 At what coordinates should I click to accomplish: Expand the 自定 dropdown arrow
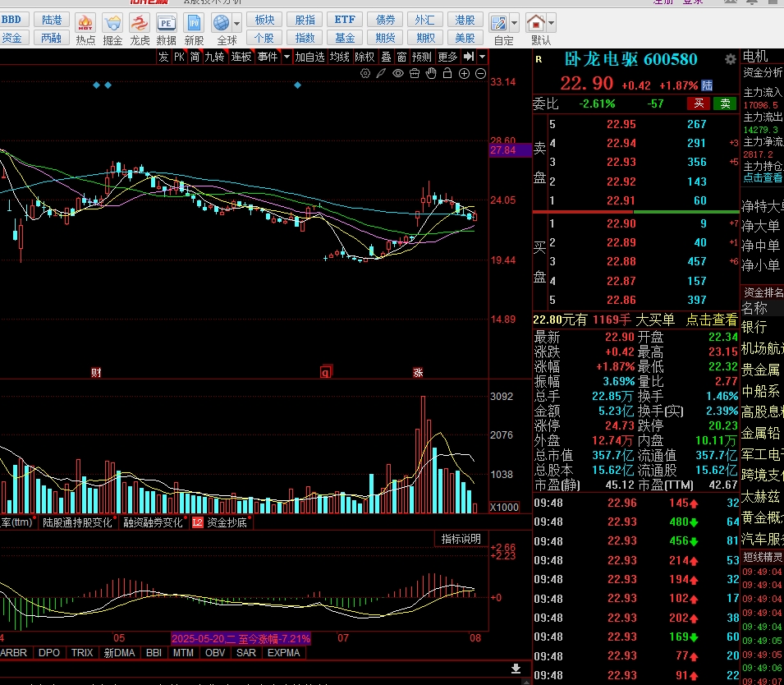pos(514,23)
